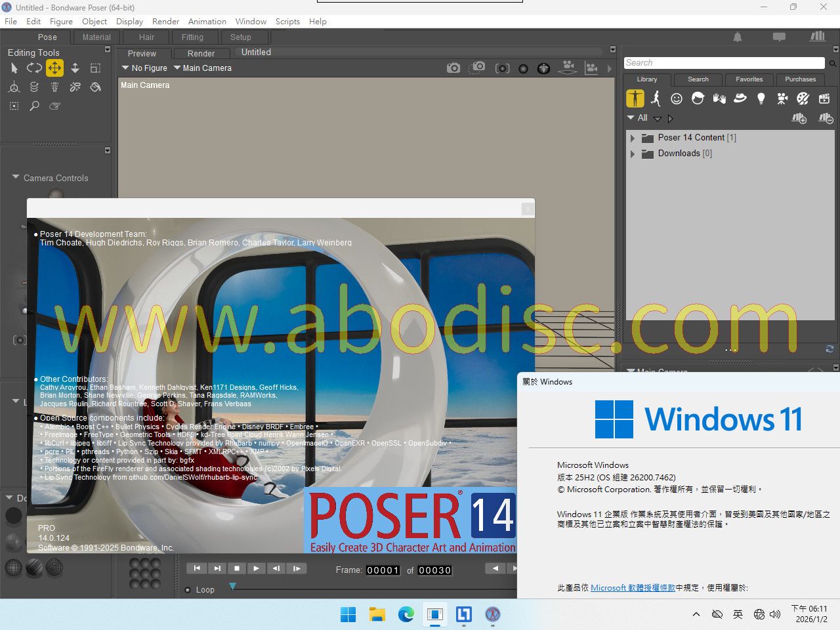Screen dimensions: 840x630
Task: Open the Figures category in Library
Action: [x=635, y=98]
